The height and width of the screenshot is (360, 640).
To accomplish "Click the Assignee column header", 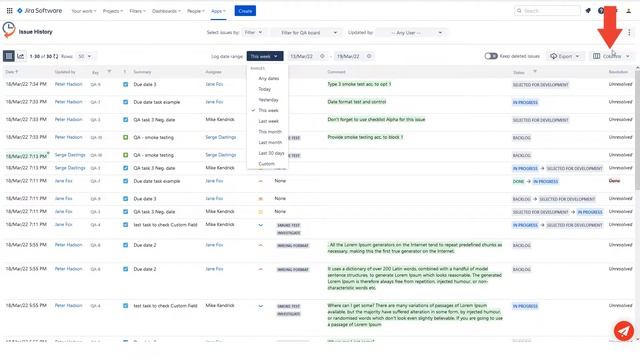I will coord(213,72).
